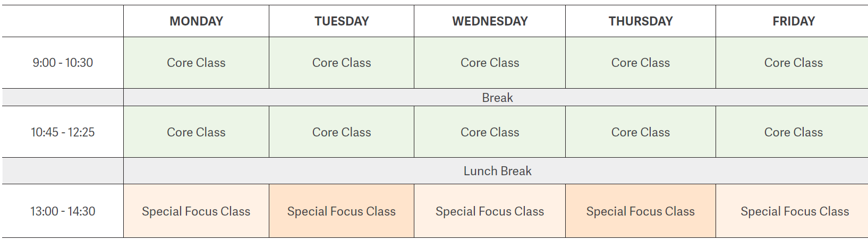The width and height of the screenshot is (868, 240).
Task: Click the WEDNESDAY column header
Action: pos(490,21)
